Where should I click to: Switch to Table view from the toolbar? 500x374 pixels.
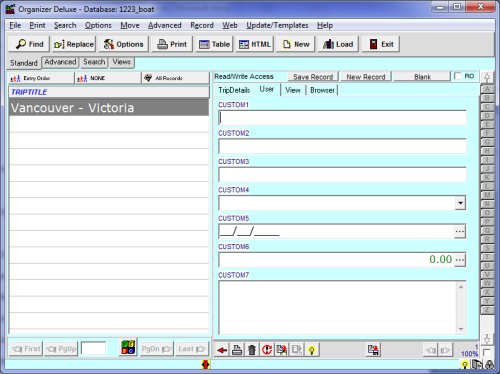(214, 44)
